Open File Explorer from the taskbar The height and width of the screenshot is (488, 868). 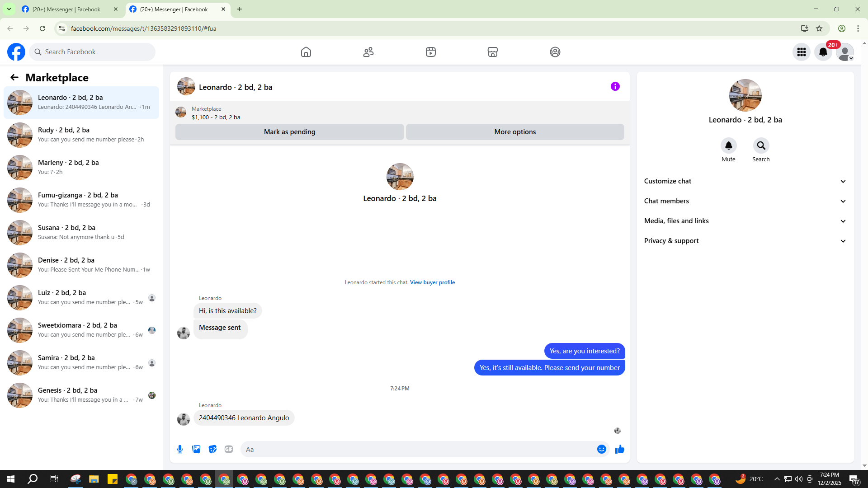[x=94, y=479]
